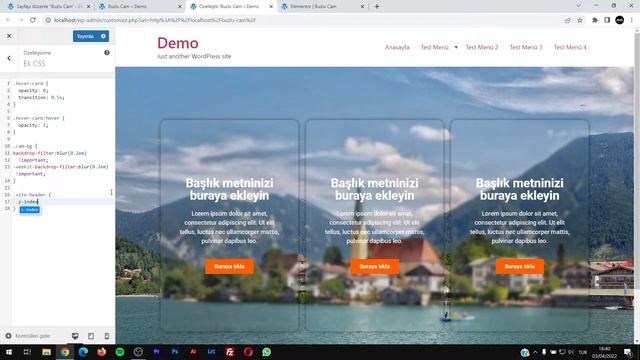Screen dimensions: 640x360
Task: Open the Test Menü 2 item
Action: (x=482, y=47)
